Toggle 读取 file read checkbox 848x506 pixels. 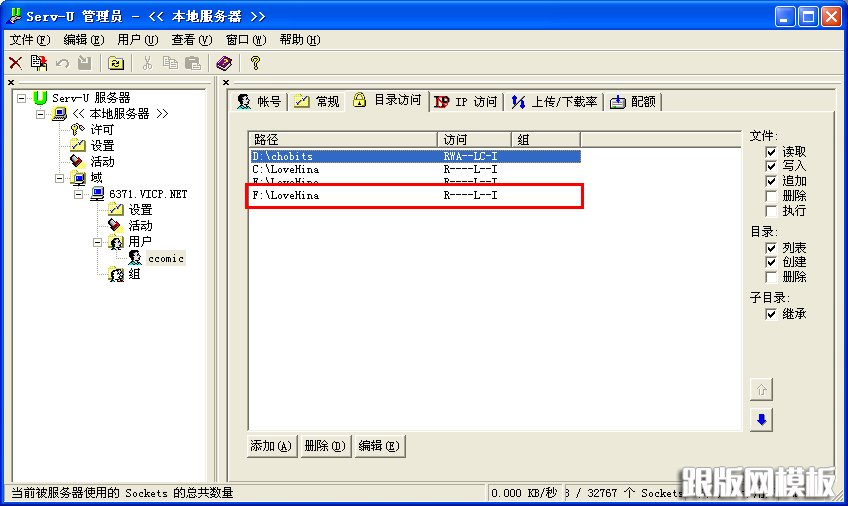[771, 152]
